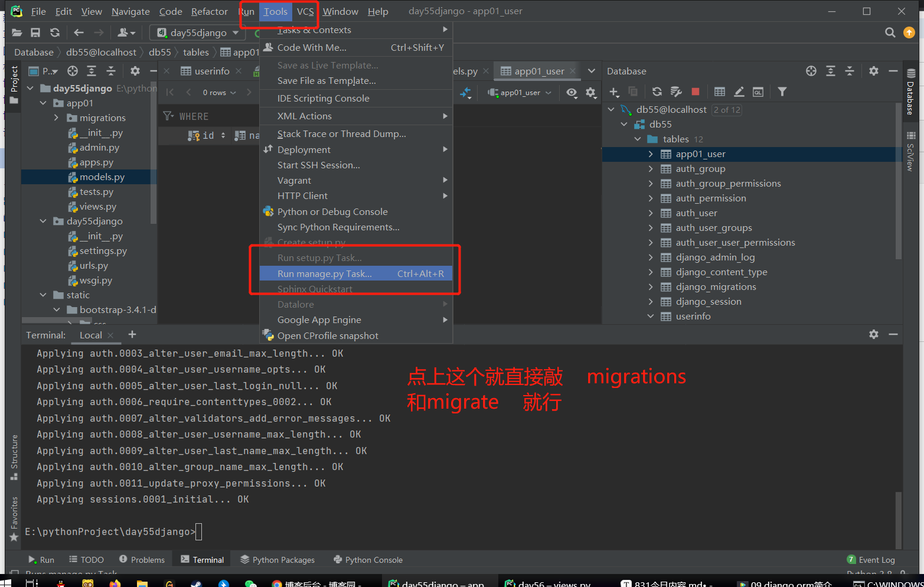This screenshot has height=587, width=924.
Task: Click the Reload from disk toolbar icon
Action: click(x=55, y=32)
